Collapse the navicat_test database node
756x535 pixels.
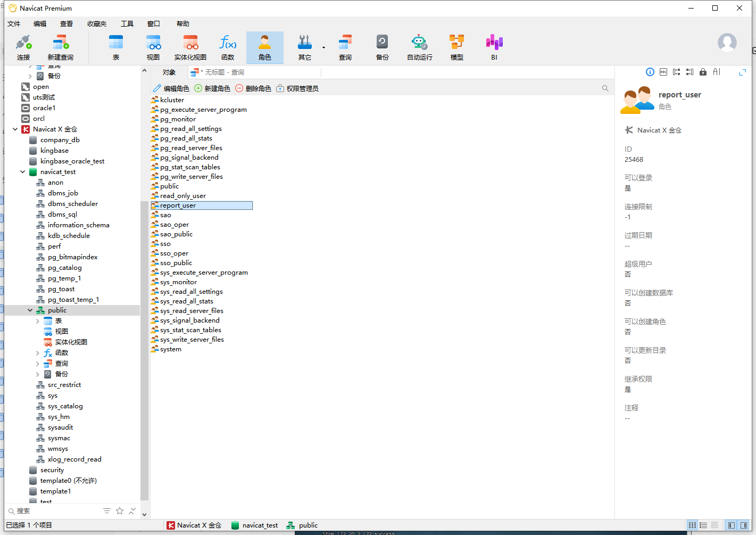click(x=22, y=172)
